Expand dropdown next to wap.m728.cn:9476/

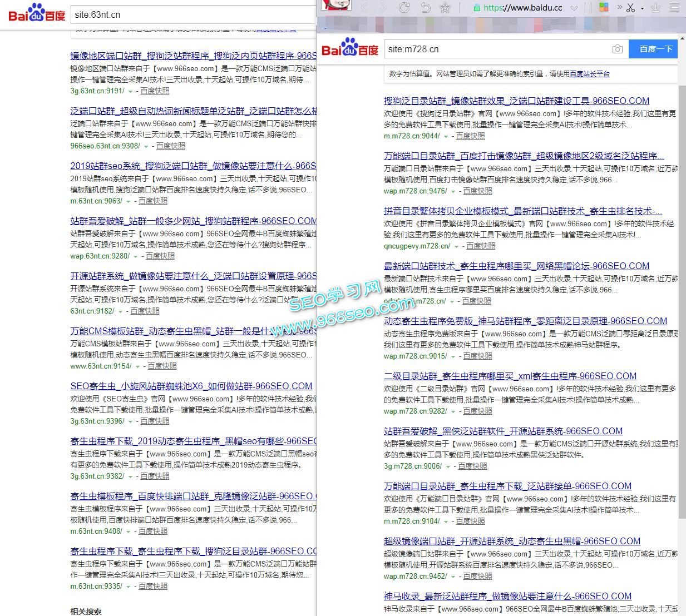[453, 191]
